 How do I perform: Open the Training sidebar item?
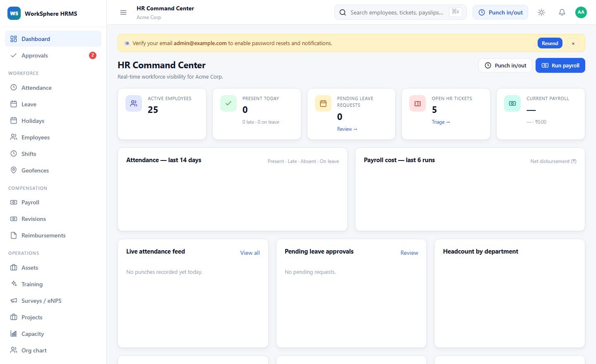53,284
